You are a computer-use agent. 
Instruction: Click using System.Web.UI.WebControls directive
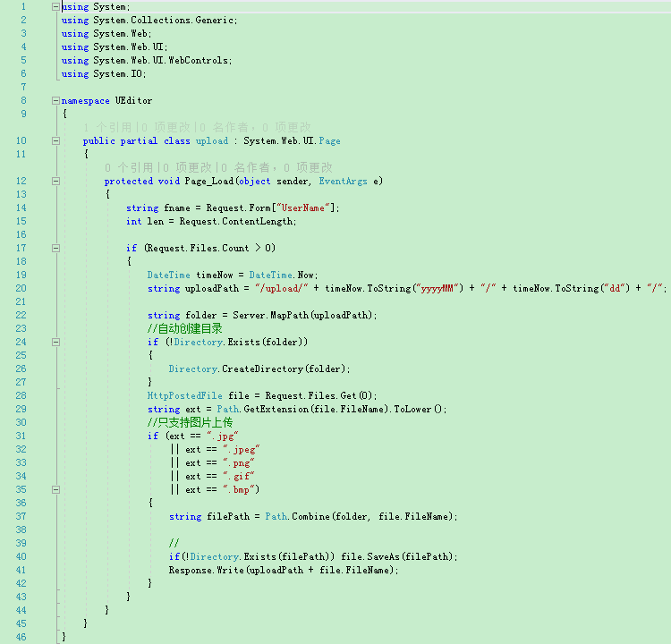click(147, 60)
